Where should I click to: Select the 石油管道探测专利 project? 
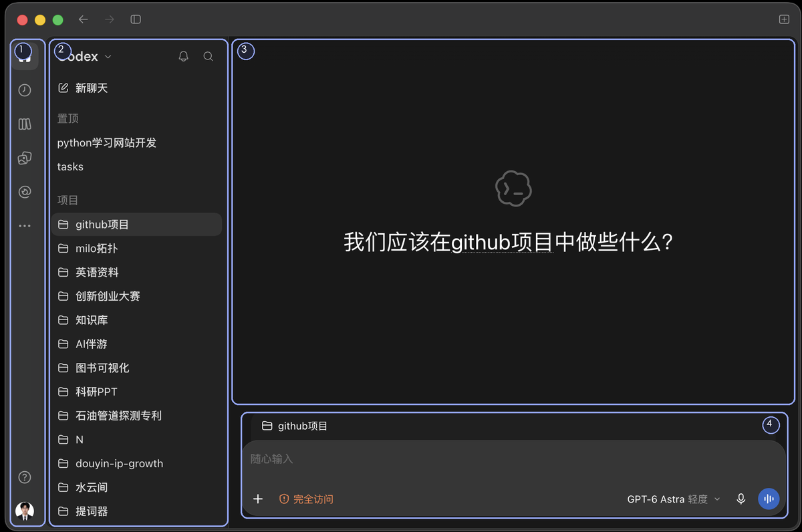(x=136, y=416)
